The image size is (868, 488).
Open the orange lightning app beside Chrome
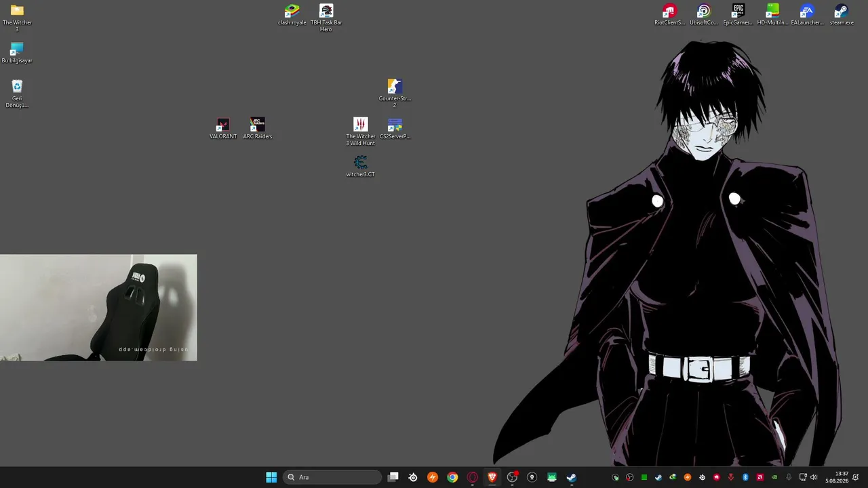pyautogui.click(x=433, y=477)
